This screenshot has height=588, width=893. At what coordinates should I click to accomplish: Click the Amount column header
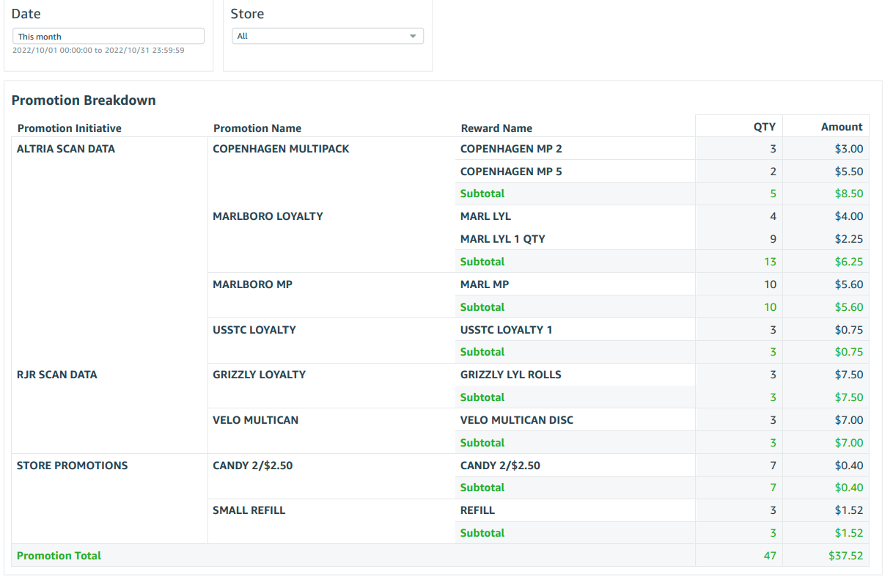[842, 126]
